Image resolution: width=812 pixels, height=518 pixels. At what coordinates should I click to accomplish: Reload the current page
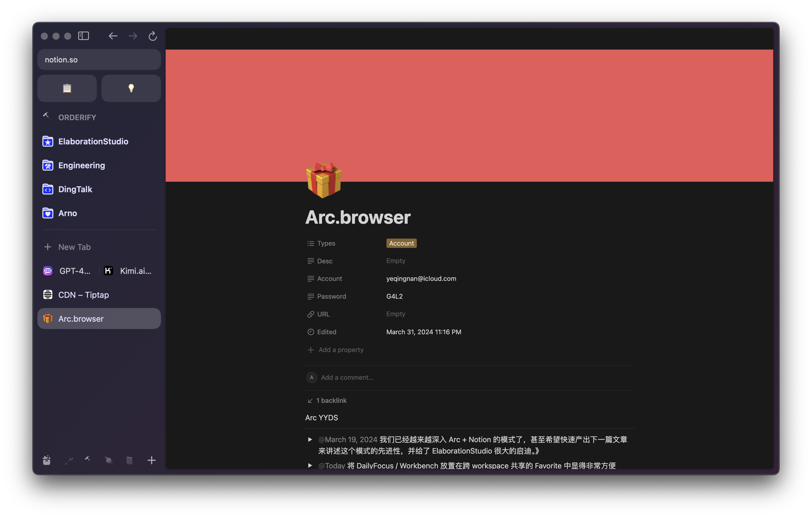(153, 36)
